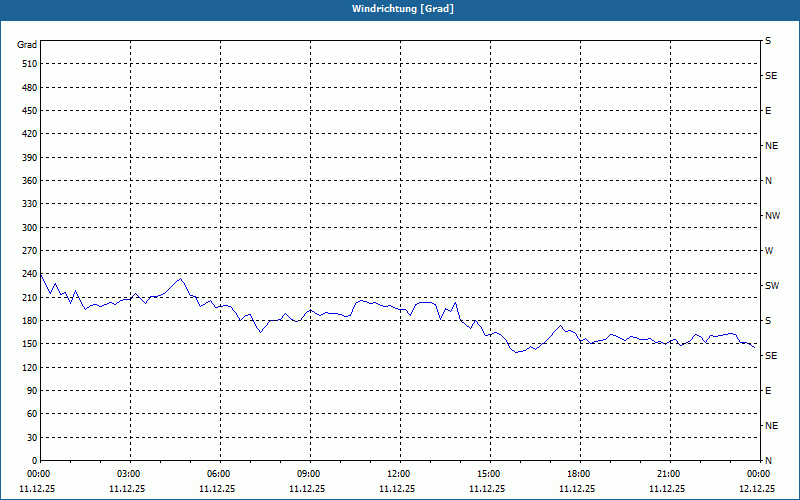Click the 60 degree axis label
800x500 pixels.
click(x=32, y=414)
